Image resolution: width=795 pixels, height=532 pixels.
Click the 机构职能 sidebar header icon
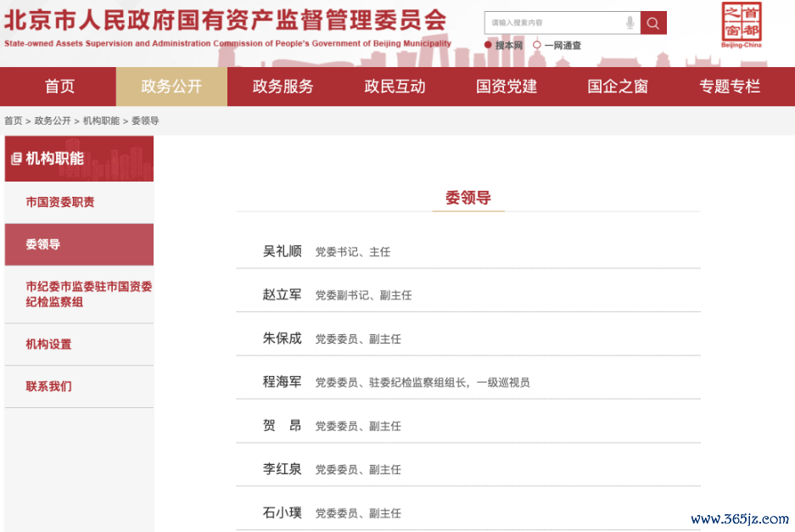[16, 159]
